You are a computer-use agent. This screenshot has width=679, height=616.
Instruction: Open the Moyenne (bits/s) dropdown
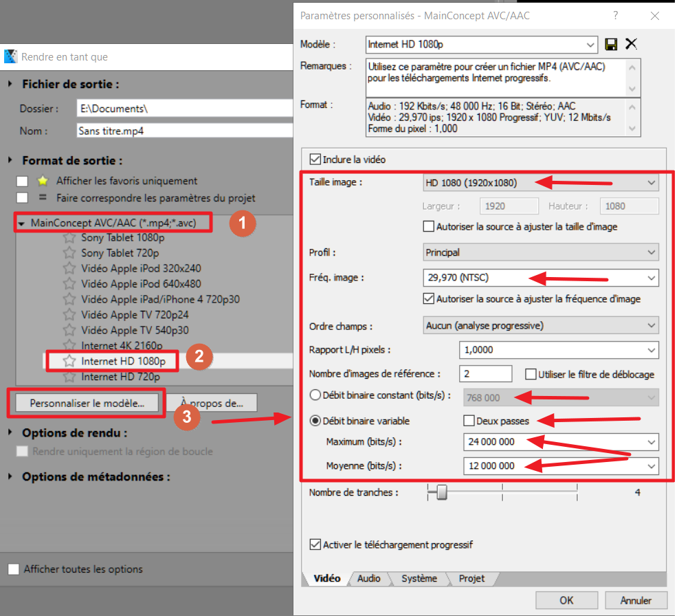click(651, 466)
